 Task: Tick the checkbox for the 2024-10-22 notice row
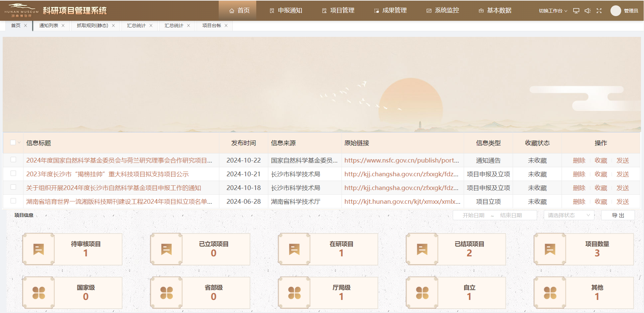(13, 160)
